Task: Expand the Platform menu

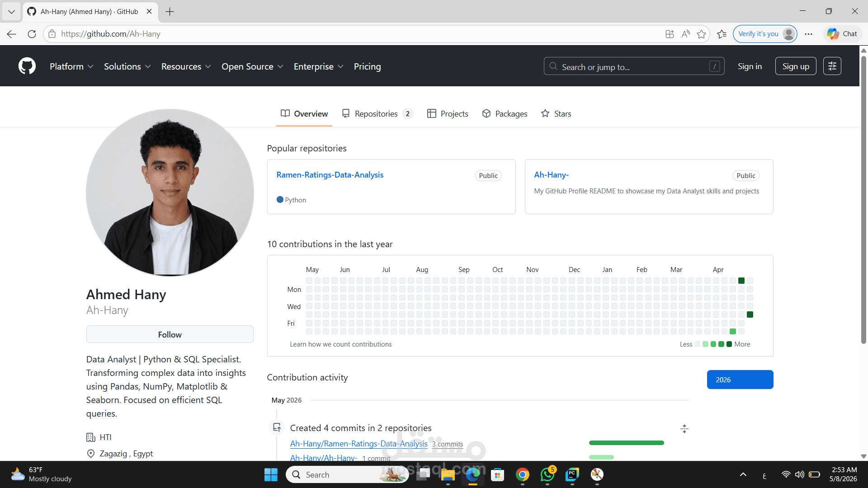Action: pyautogui.click(x=71, y=66)
